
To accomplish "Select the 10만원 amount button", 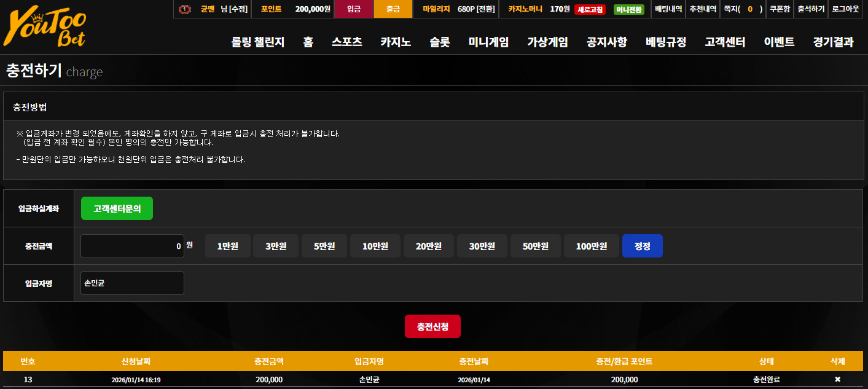I will click(375, 246).
